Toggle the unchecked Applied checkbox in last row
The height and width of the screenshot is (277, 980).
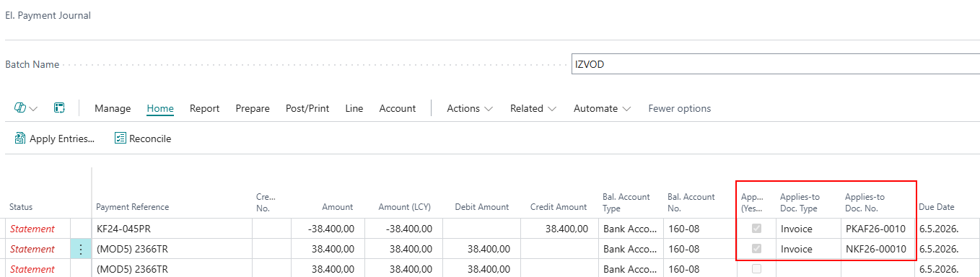(x=756, y=269)
